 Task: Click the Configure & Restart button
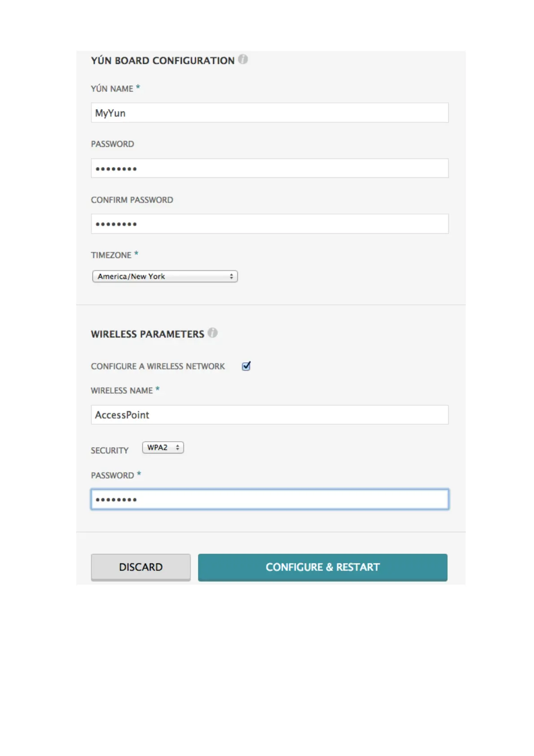(322, 567)
